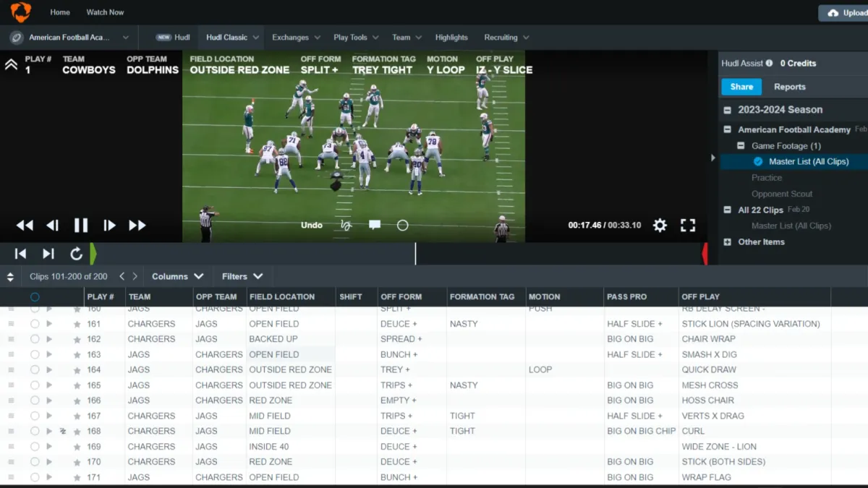Select the clip 165 checkbox circle

click(35, 385)
